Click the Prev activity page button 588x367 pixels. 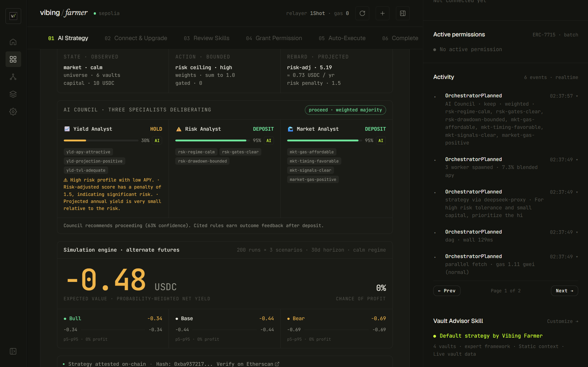tap(447, 291)
